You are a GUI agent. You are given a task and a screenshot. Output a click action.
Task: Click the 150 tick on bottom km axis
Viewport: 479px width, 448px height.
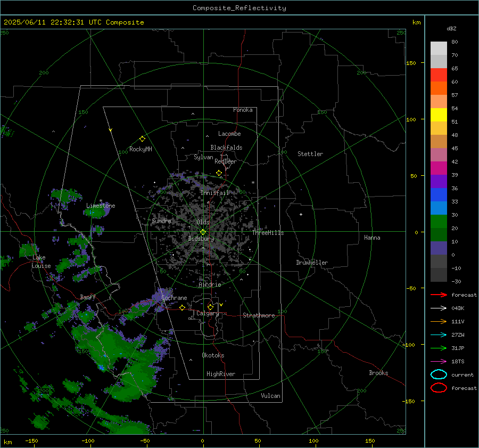[370, 441]
